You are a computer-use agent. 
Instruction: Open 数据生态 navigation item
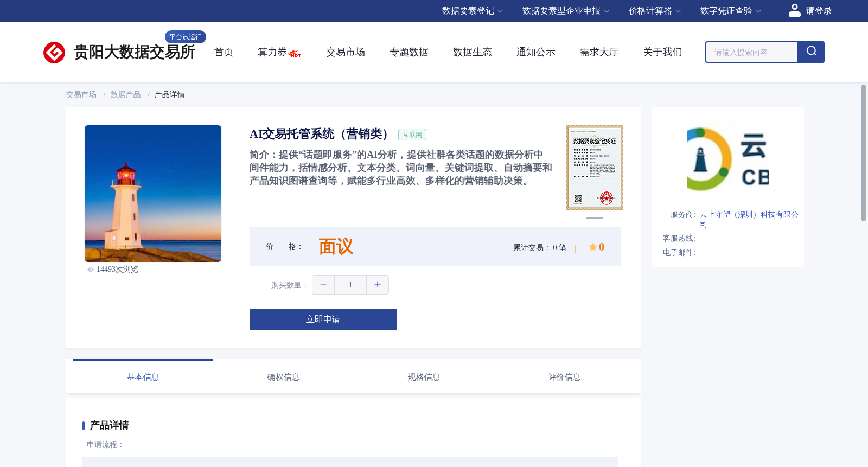point(473,52)
